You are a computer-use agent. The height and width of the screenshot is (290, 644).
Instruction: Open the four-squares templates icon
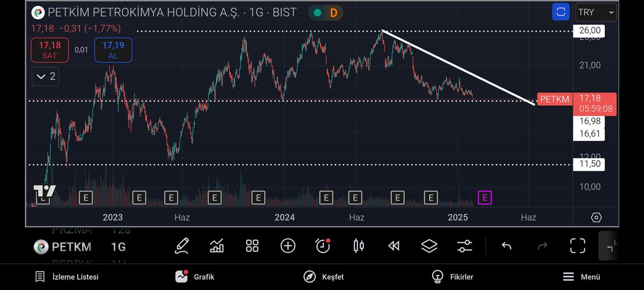pos(252,246)
